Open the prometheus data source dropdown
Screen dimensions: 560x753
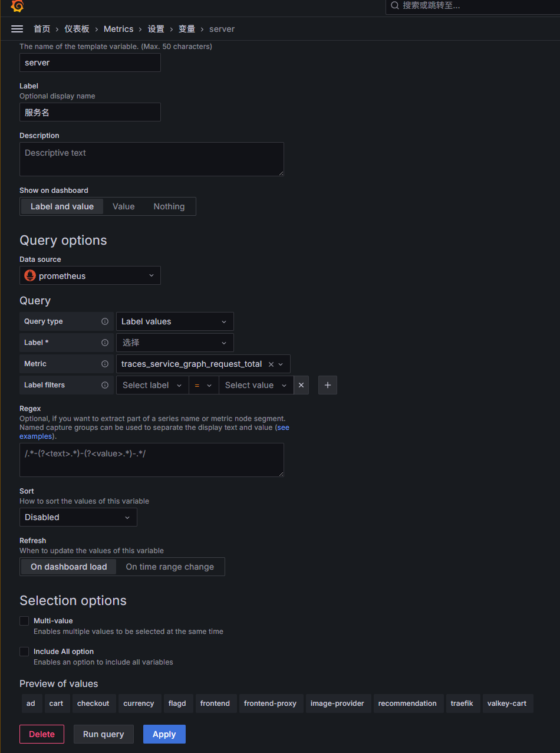[90, 275]
